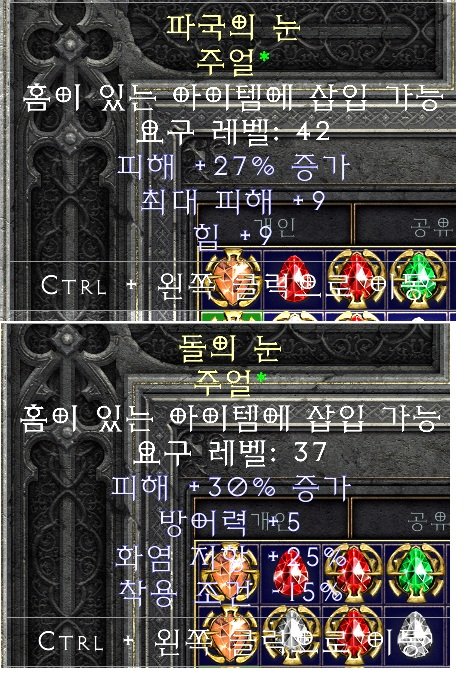This screenshot has height=685, width=467.
Task: Click the 돌의 눈 jewel tooltip title
Action: point(229,349)
